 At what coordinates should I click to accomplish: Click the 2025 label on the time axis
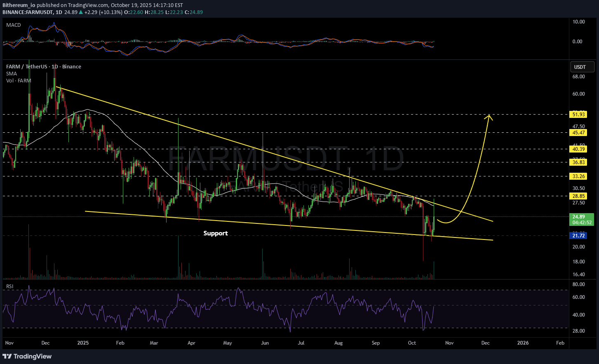(83, 343)
